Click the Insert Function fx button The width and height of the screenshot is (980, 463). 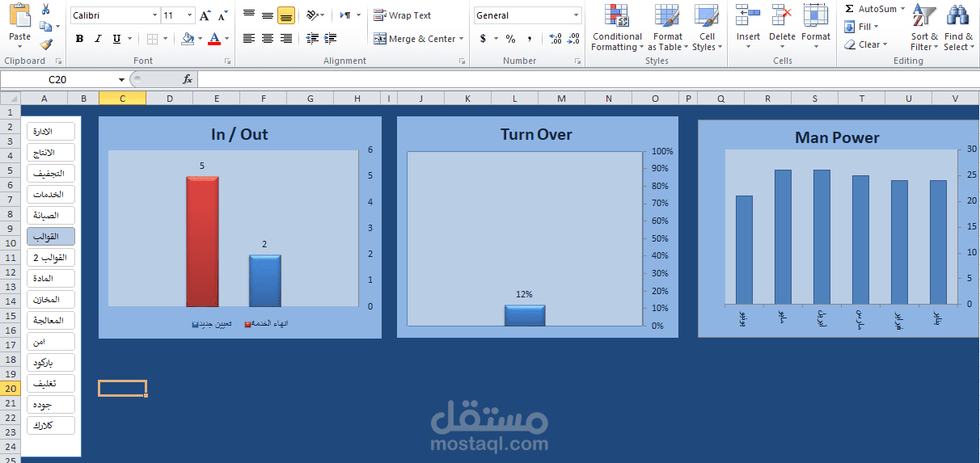pos(188,79)
